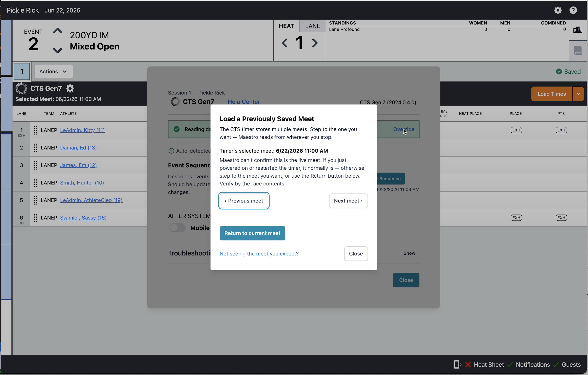Screen dimensions: 588x375
Task: Open Not seeing the meet you expect link
Action: [259, 254]
